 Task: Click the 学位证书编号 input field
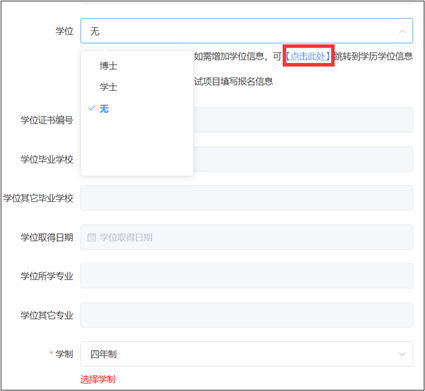tap(247, 120)
